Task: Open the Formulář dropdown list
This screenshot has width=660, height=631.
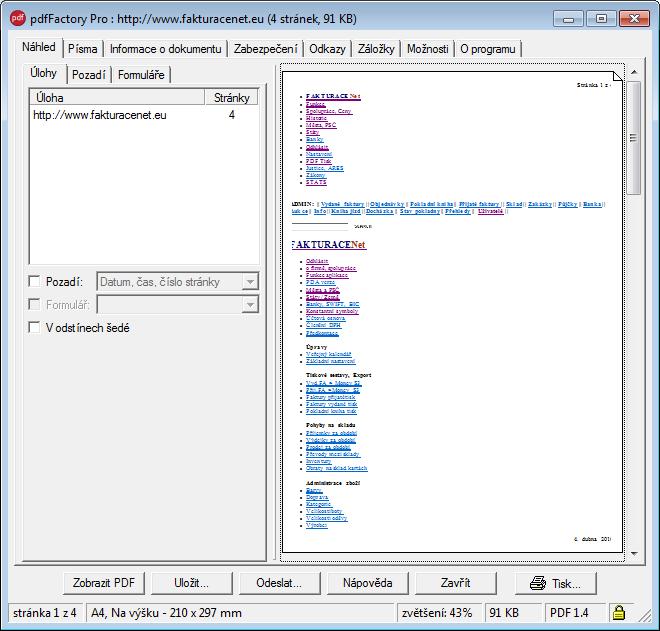Action: 250,305
